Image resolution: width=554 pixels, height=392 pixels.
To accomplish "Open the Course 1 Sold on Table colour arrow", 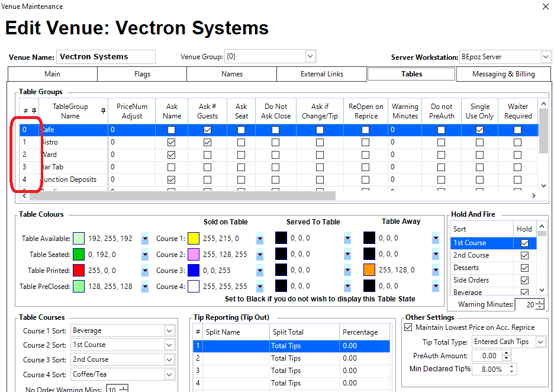I will pyautogui.click(x=260, y=239).
